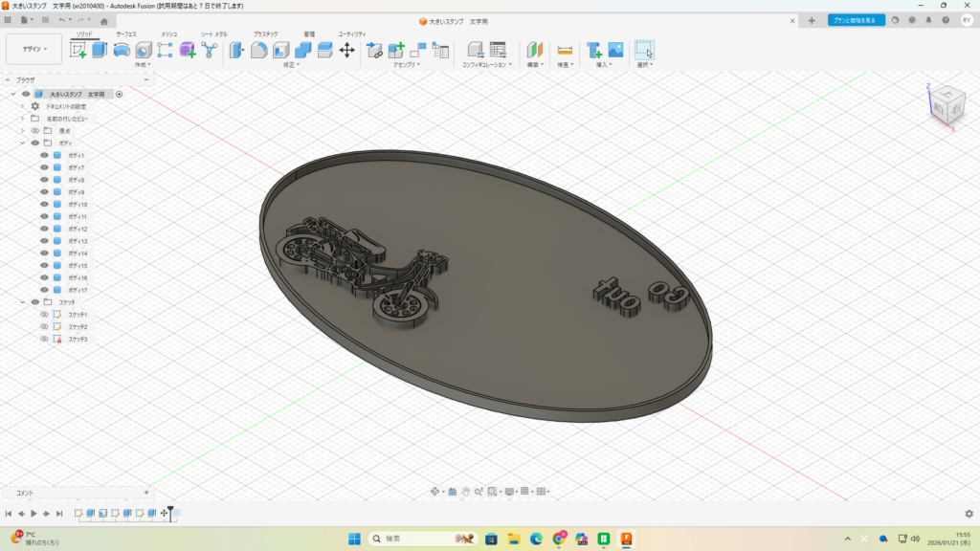Click the プランと価格を見る button
This screenshot has height=551, width=980.
(856, 20)
